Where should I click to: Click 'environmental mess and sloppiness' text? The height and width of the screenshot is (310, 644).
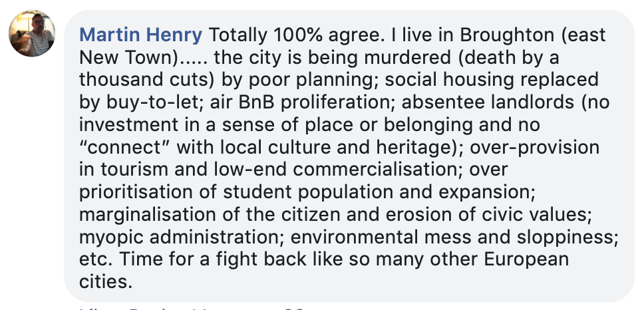[454, 237]
